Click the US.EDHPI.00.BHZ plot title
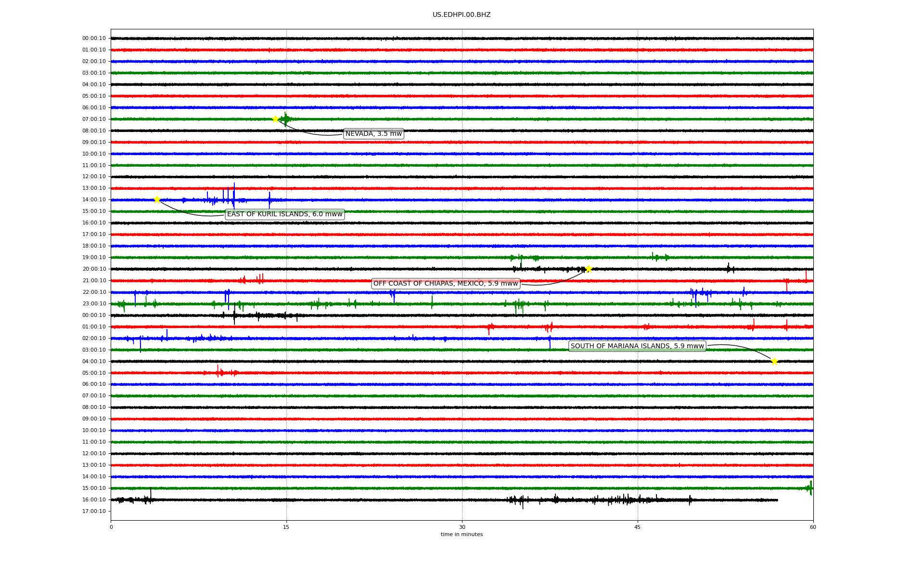 pos(462,15)
